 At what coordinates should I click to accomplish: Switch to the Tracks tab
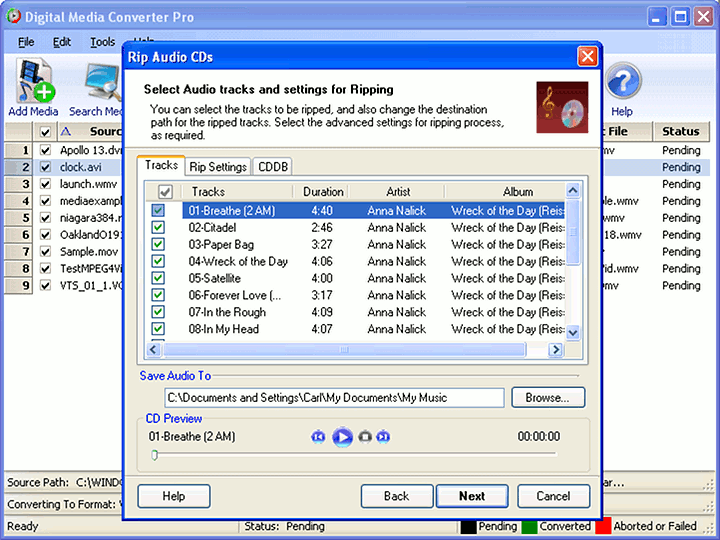pyautogui.click(x=161, y=165)
